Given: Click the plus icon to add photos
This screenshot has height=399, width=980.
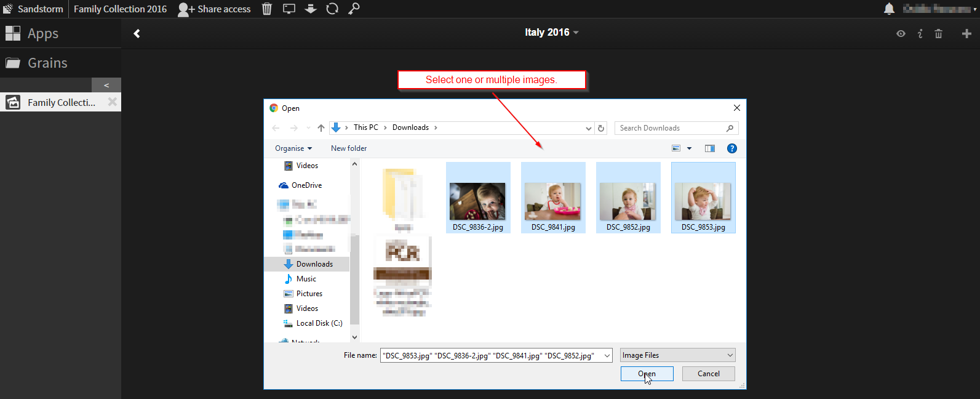Looking at the screenshot, I should click(x=966, y=34).
